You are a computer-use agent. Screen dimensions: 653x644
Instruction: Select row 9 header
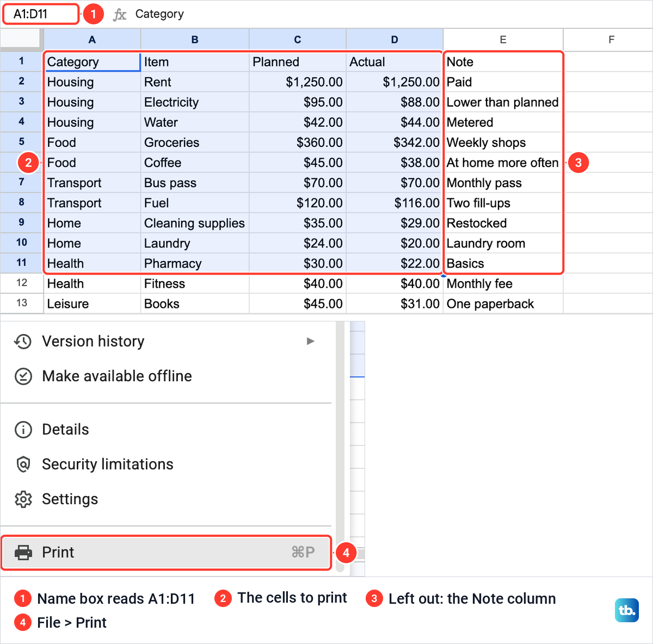click(x=22, y=222)
